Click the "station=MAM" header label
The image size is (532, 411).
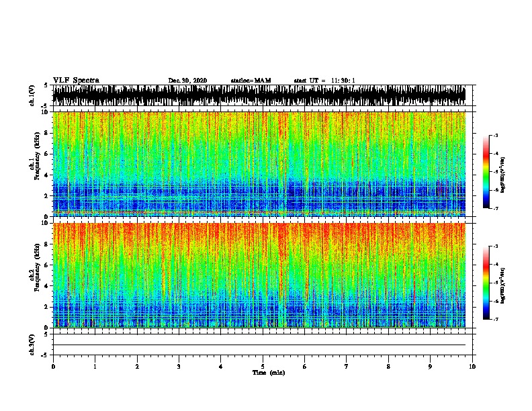coord(251,81)
